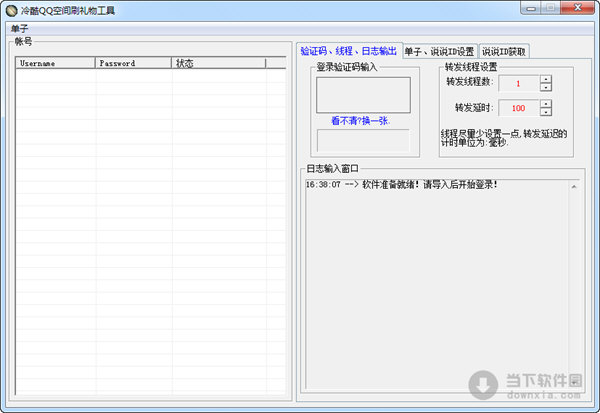Switch to 单子、说说ID设置 tab

click(439, 52)
